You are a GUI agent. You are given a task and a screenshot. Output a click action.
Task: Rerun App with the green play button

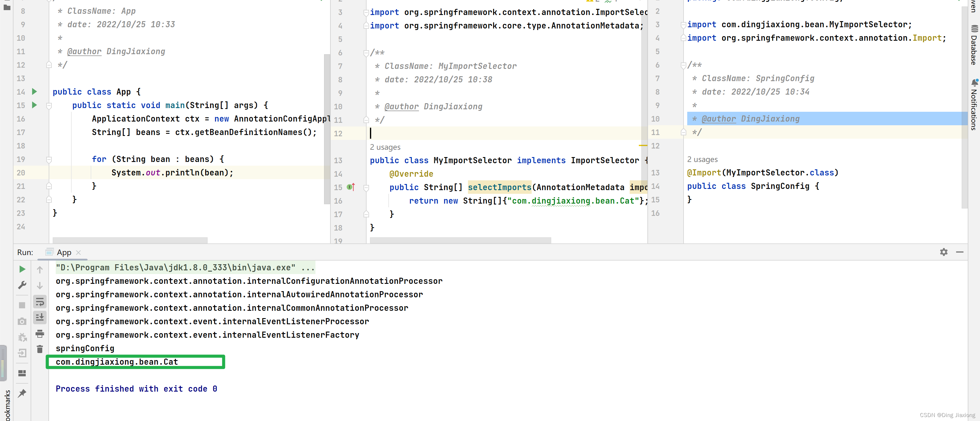click(x=22, y=269)
